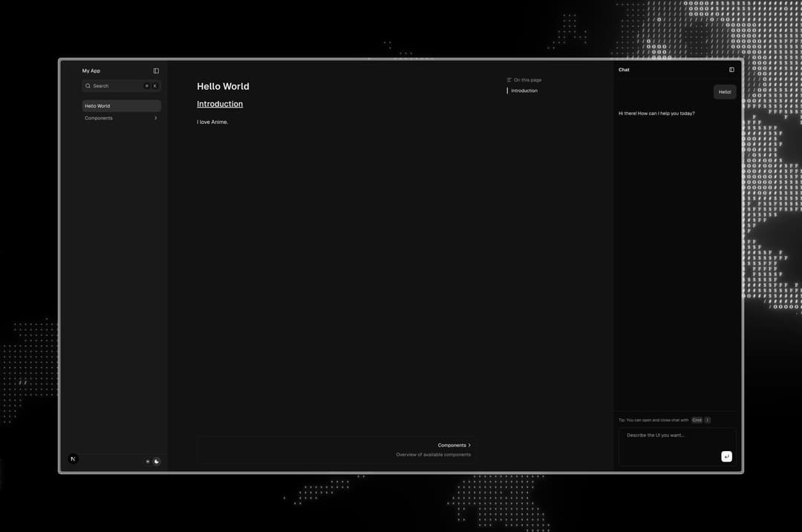
Task: Click the My App title
Action: pos(91,71)
